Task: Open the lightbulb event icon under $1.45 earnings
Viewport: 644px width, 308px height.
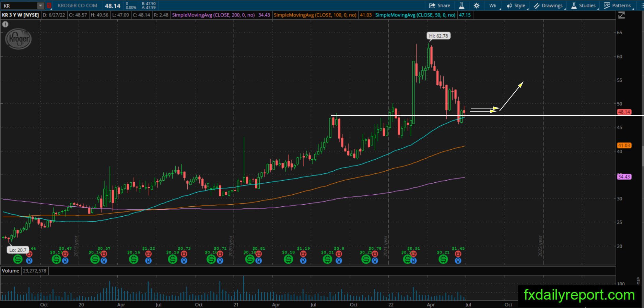Action: click(x=458, y=261)
